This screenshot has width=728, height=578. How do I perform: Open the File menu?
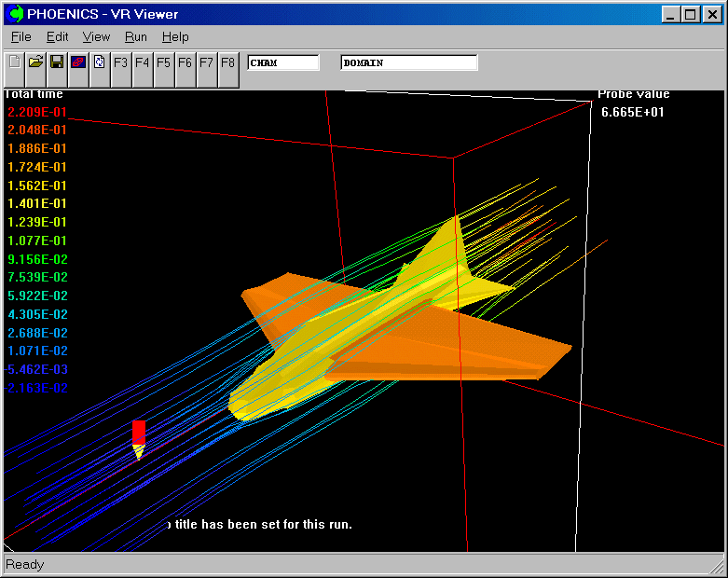[21, 37]
